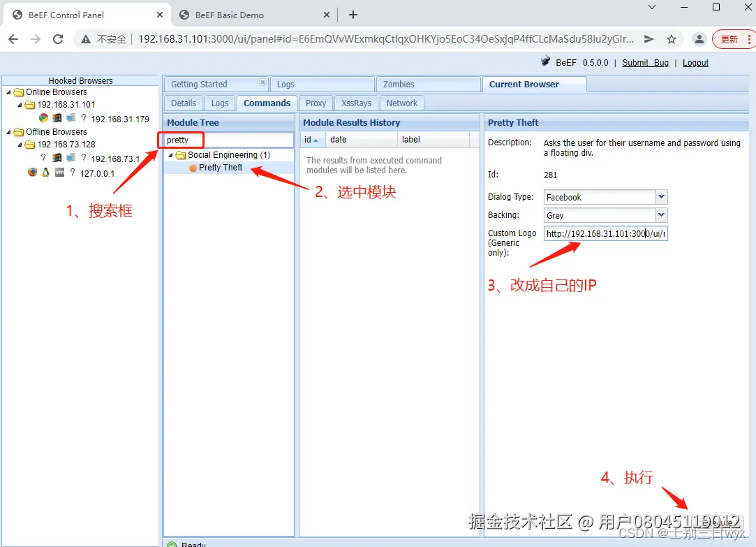
Task: Select the 192.168.73.128 offline folder
Action: tap(66, 145)
